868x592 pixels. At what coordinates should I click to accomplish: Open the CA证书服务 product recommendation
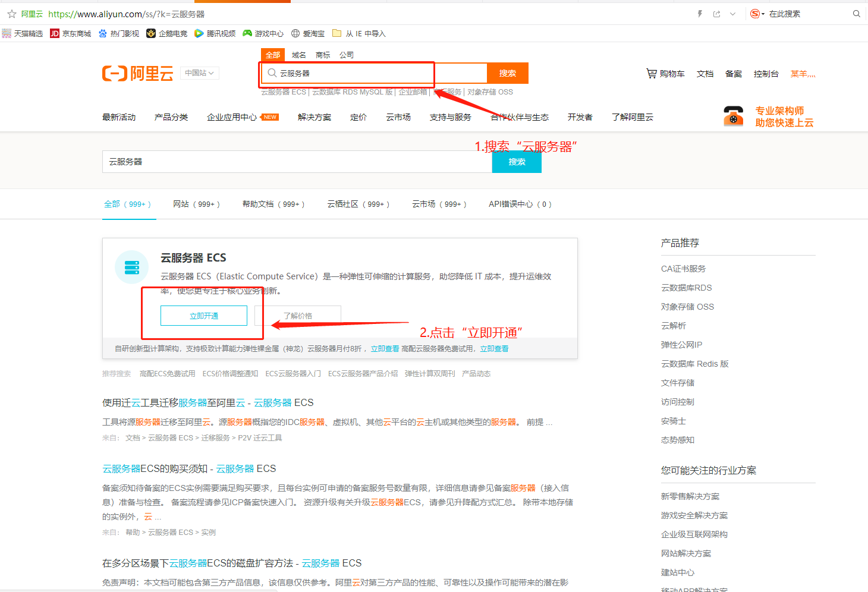(683, 269)
